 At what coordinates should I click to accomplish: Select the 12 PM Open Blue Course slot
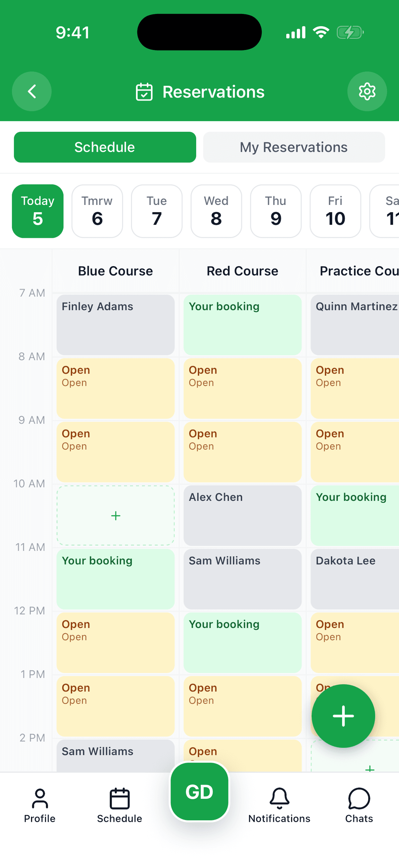[x=115, y=642]
